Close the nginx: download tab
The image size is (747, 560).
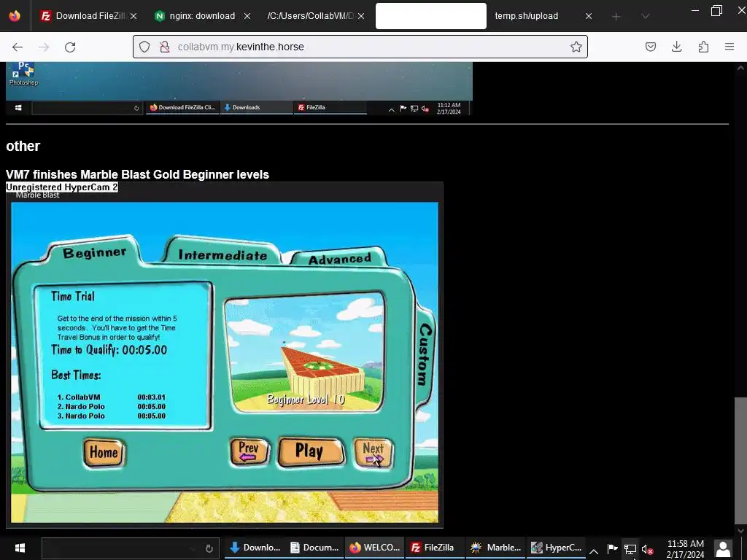pyautogui.click(x=247, y=16)
